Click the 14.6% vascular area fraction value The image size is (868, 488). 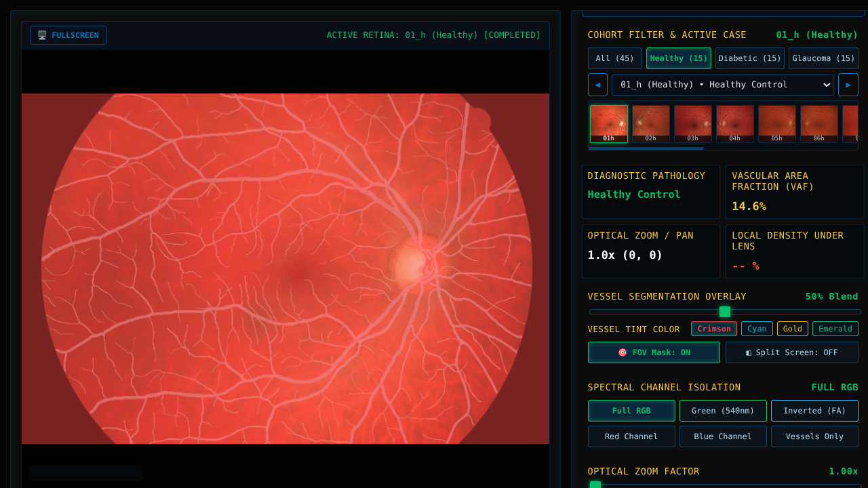749,206
